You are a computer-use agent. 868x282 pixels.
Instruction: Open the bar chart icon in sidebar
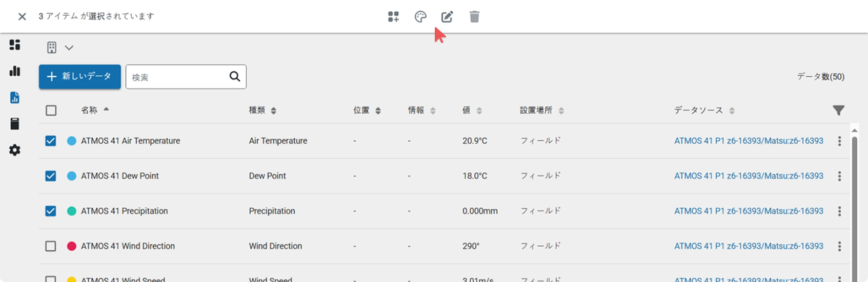point(15,71)
